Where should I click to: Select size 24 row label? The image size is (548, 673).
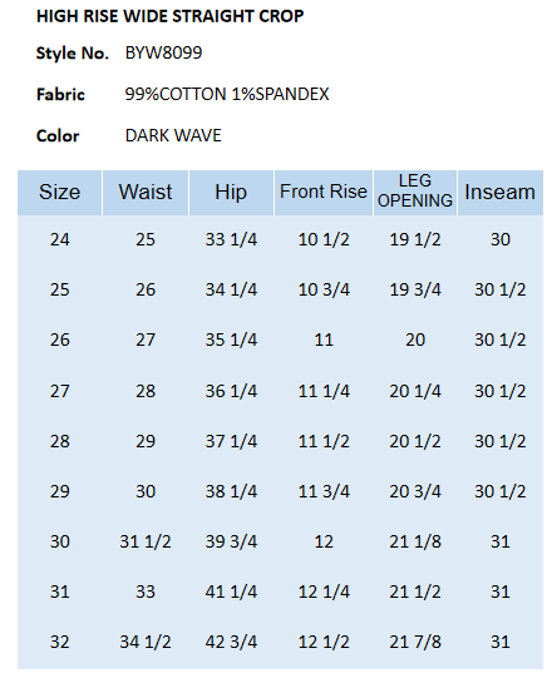click(x=60, y=239)
